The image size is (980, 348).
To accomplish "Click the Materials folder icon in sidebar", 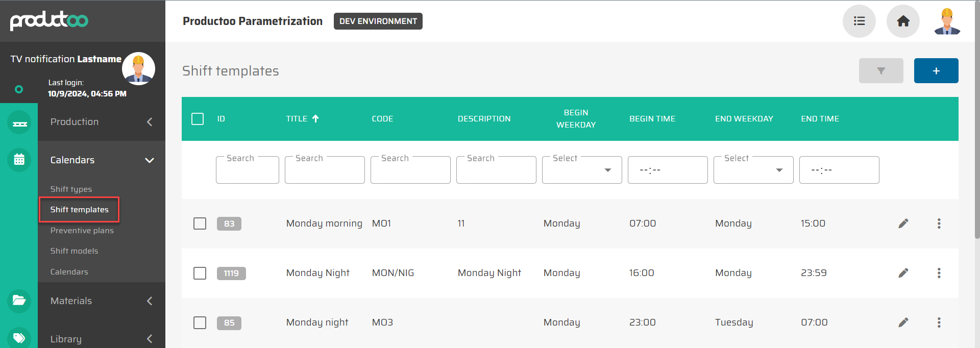I will coord(19,301).
